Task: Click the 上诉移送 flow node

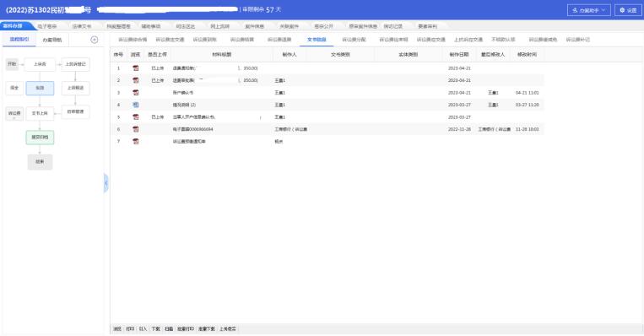Action: point(76,88)
